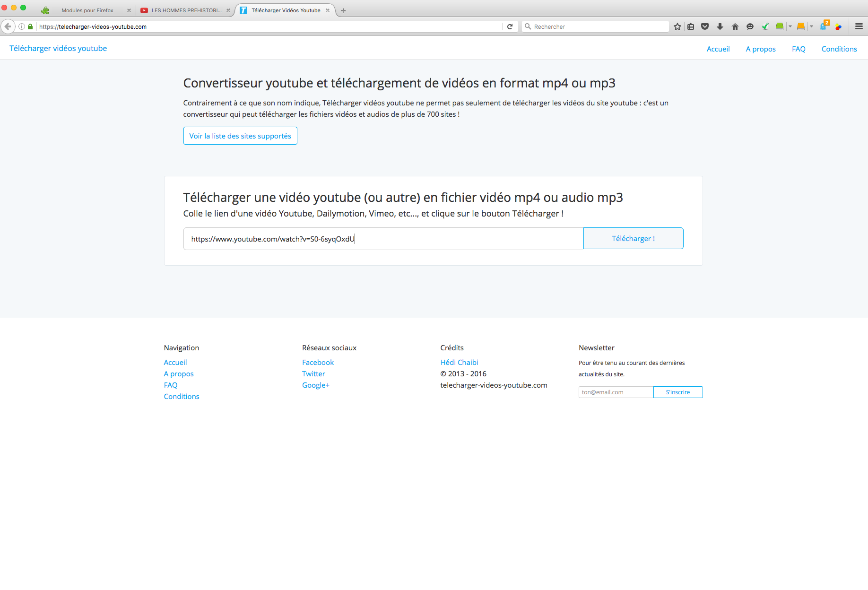Click the Rechercher search box
This screenshot has width=868, height=590.
[596, 26]
